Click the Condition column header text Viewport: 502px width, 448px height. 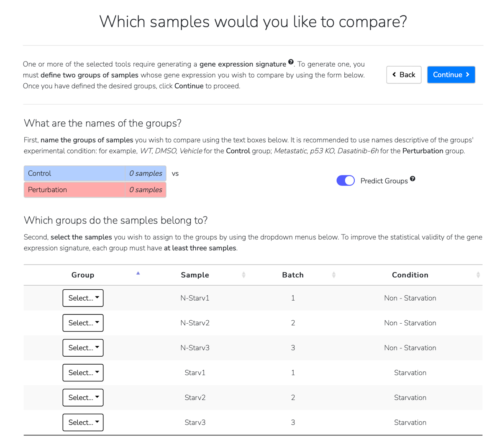[x=410, y=275]
